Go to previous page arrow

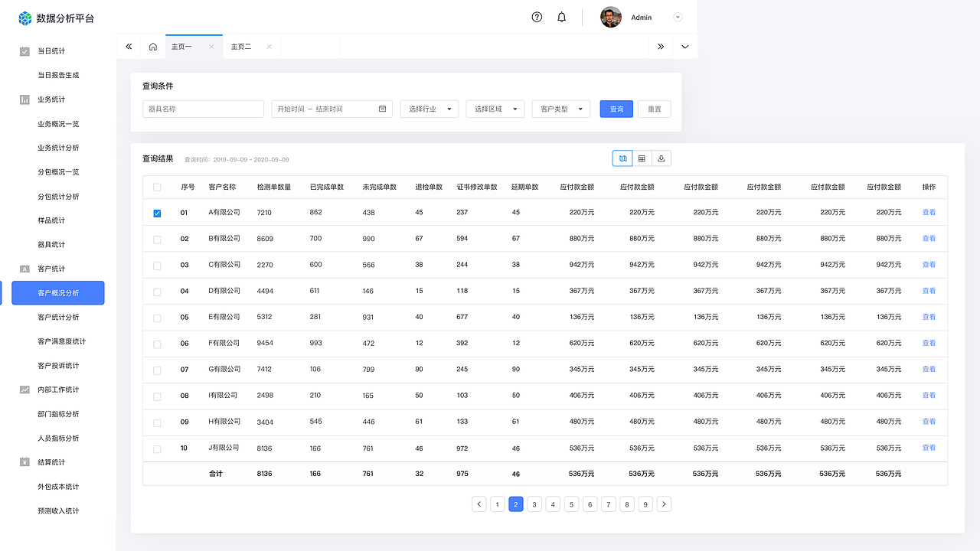pyautogui.click(x=479, y=504)
